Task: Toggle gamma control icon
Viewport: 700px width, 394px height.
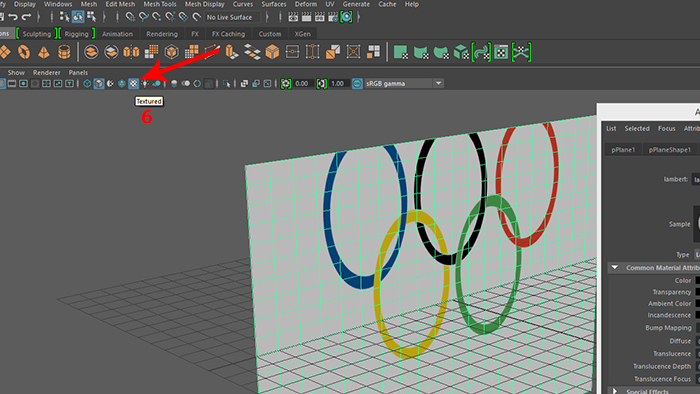Action: [x=322, y=83]
